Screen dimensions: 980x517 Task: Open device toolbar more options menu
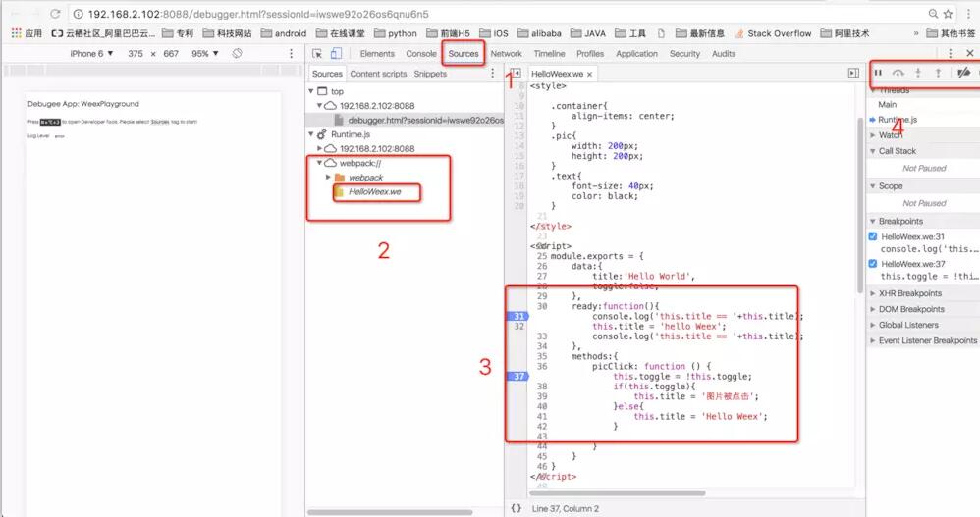291,54
